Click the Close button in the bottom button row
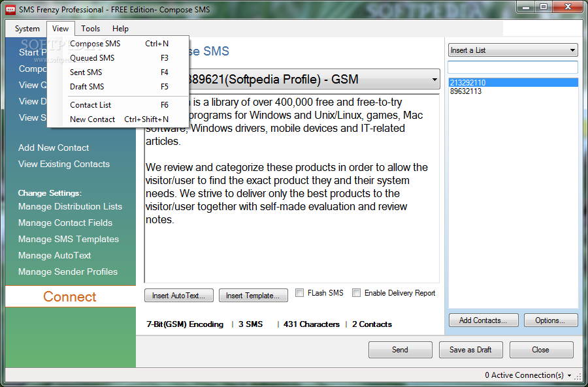The image size is (588, 387). pyautogui.click(x=541, y=350)
